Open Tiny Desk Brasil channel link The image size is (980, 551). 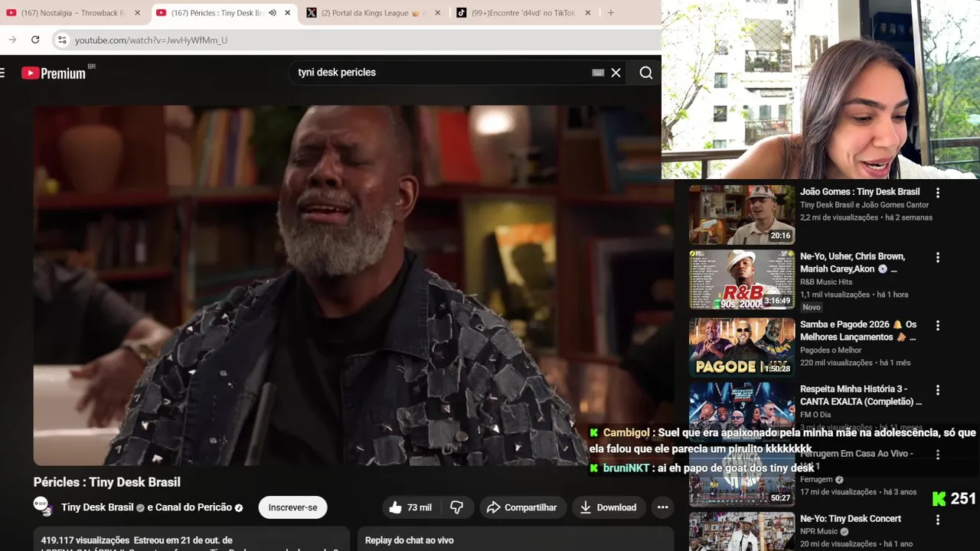tap(97, 507)
